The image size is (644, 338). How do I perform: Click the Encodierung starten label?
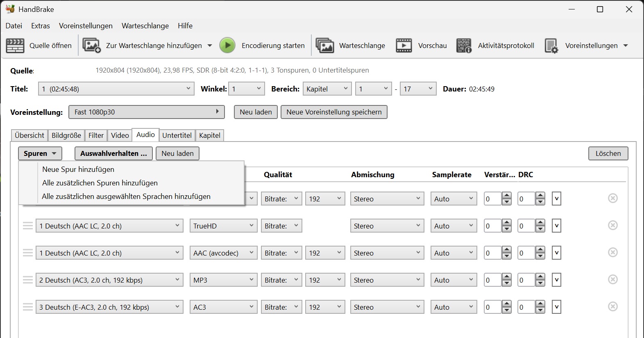point(273,46)
